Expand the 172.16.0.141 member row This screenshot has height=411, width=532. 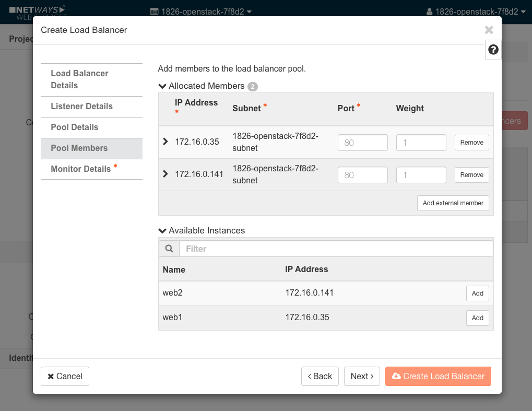(x=165, y=174)
